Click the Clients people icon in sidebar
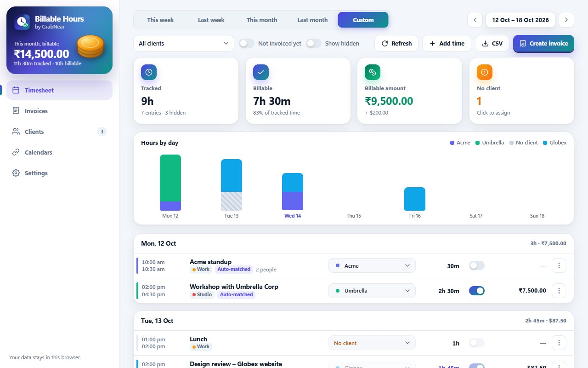 [16, 132]
